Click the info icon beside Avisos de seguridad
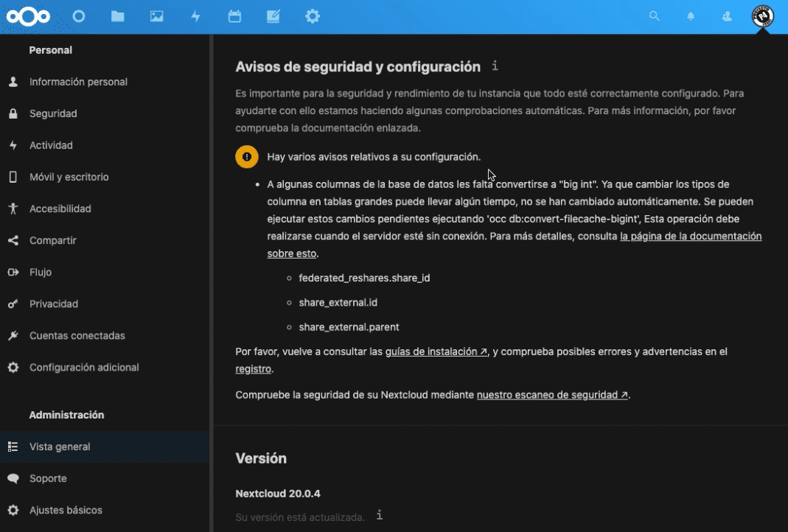This screenshot has width=788, height=532. [495, 66]
